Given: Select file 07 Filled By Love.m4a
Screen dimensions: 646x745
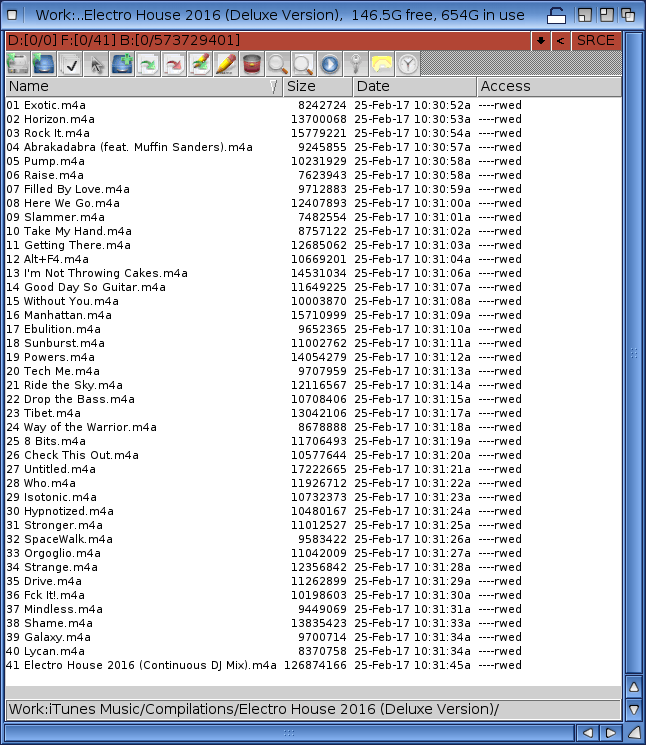Looking at the screenshot, I should tap(68, 189).
